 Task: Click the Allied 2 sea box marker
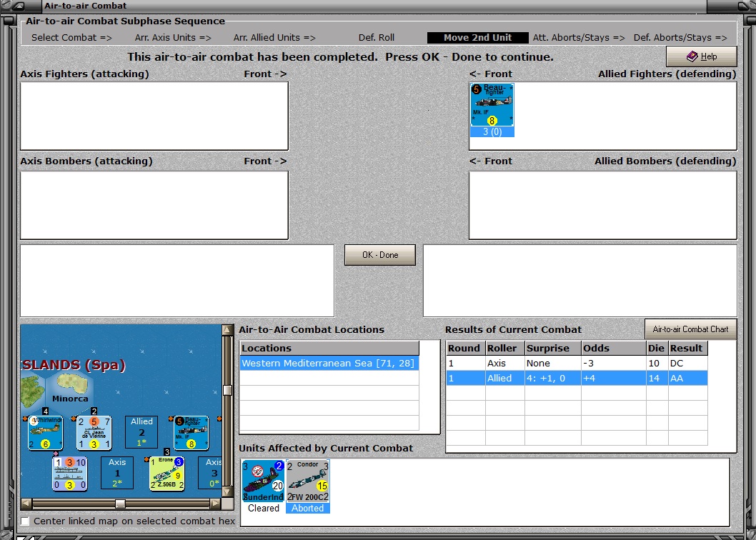[141, 432]
